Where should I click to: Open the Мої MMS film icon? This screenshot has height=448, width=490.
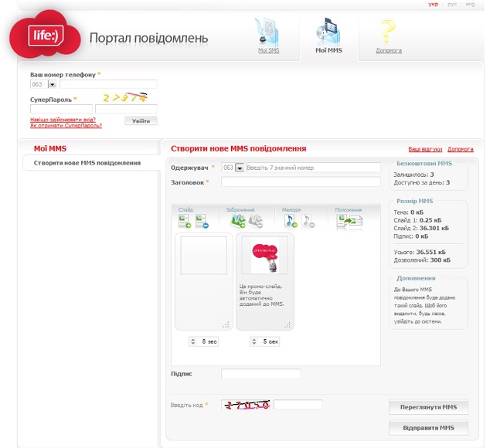point(328,32)
